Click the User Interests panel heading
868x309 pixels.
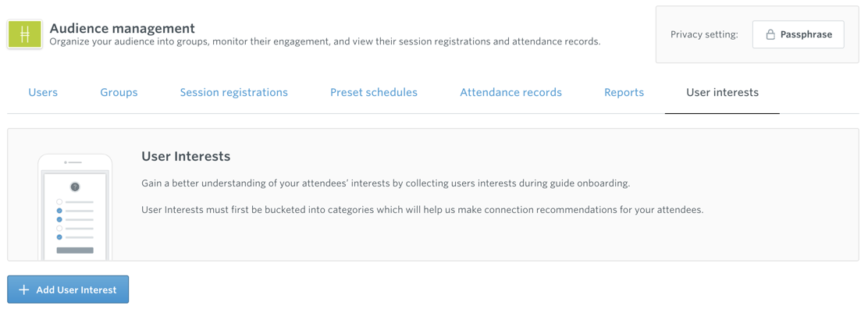click(186, 156)
